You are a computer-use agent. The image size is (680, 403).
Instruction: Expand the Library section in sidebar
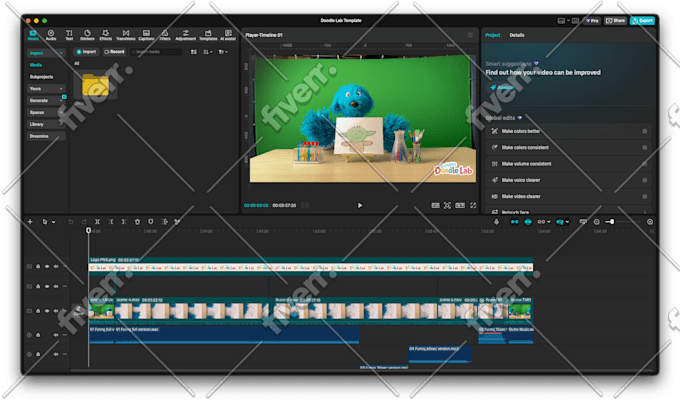[x=61, y=124]
